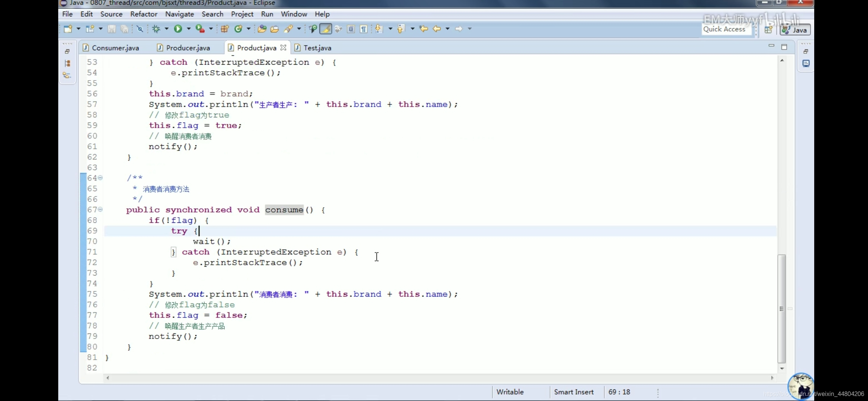Close the Product.java tab
Viewport: 868px width, 401px height.
point(283,48)
